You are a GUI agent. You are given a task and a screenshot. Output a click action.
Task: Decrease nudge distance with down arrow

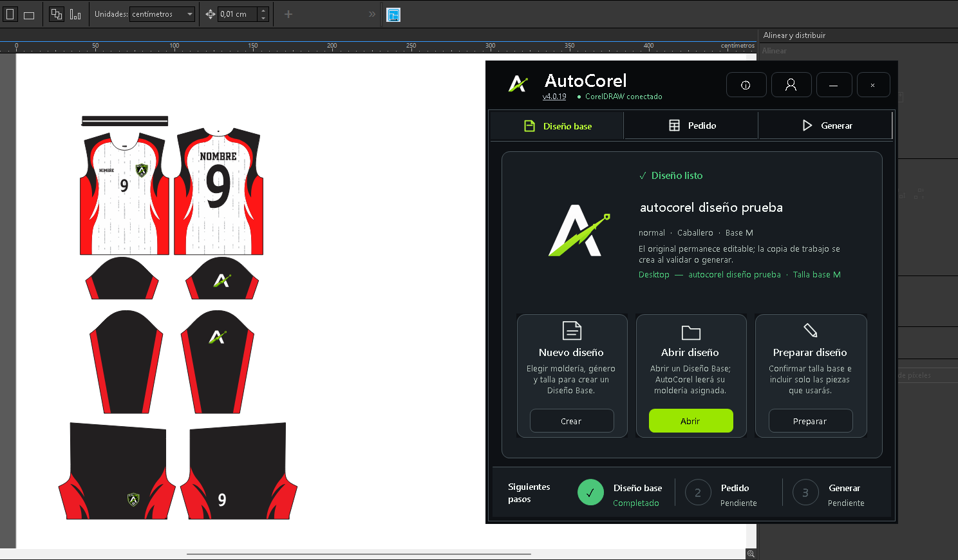263,18
